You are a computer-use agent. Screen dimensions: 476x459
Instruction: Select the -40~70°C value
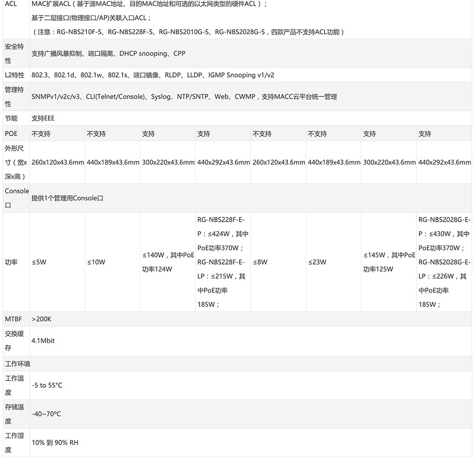pos(46,414)
